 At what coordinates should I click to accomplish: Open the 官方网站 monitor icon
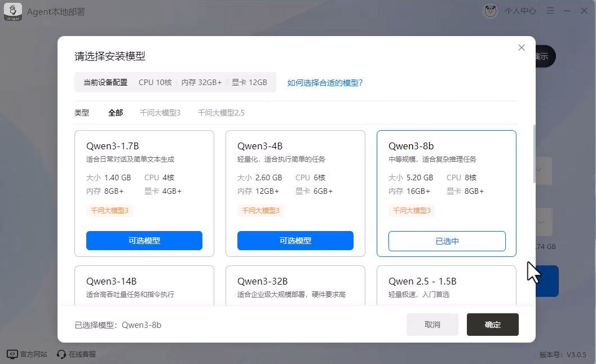[x=12, y=354]
